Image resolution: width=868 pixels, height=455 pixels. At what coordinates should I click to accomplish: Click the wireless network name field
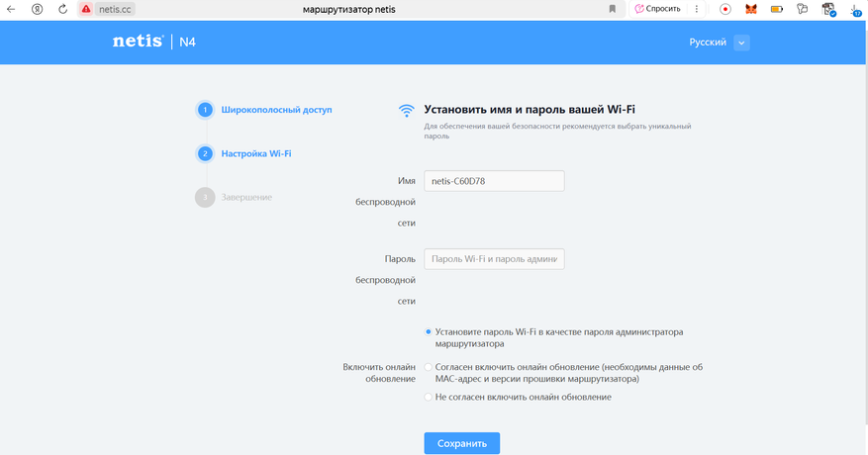pos(494,181)
